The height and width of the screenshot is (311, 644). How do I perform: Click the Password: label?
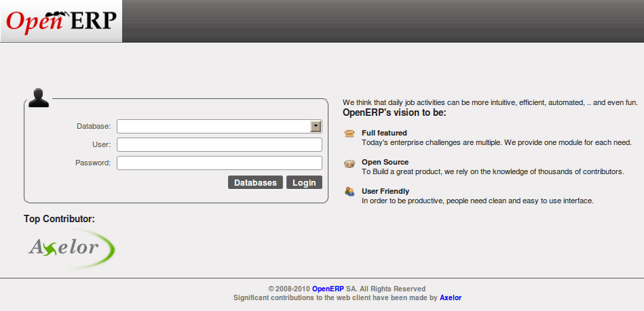(93, 163)
